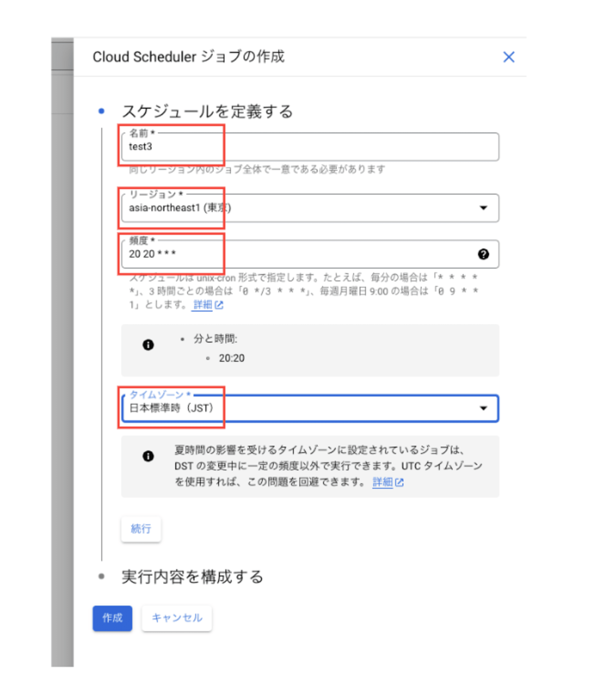The width and height of the screenshot is (616, 697).
Task: Click the 頻度 cron schedule input field
Action: pos(310,254)
